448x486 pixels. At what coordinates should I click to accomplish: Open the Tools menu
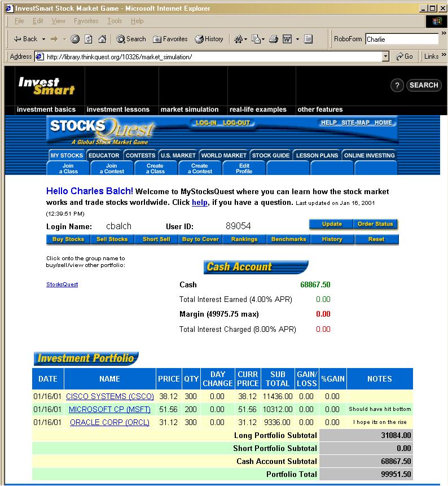click(x=115, y=21)
